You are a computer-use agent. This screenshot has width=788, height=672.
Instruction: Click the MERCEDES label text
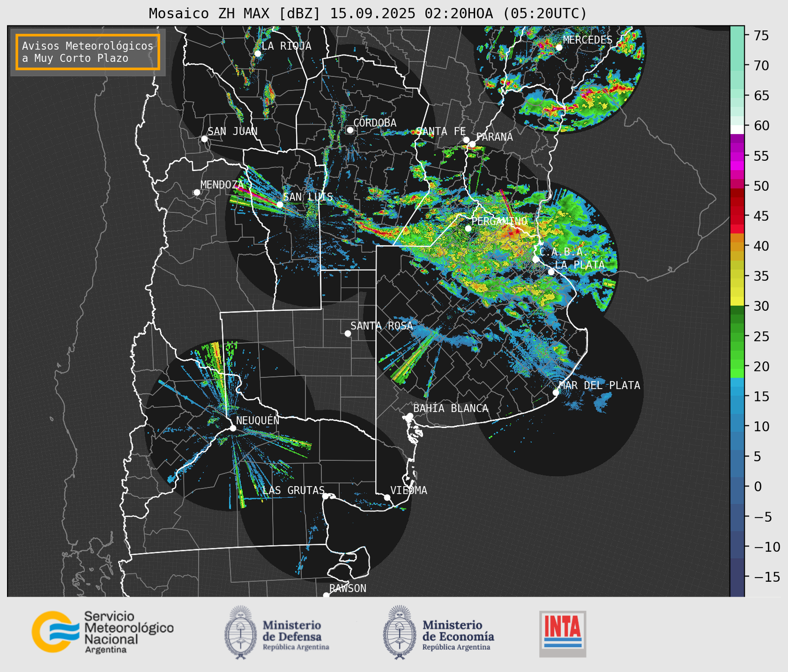click(x=588, y=40)
